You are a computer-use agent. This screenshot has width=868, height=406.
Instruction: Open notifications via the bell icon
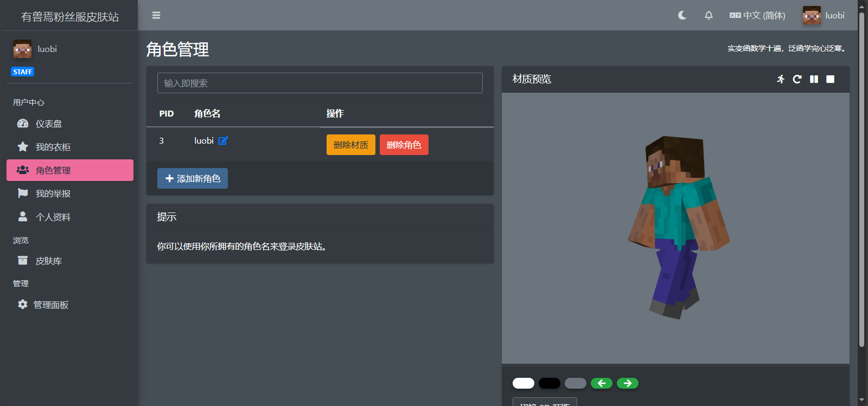click(709, 15)
